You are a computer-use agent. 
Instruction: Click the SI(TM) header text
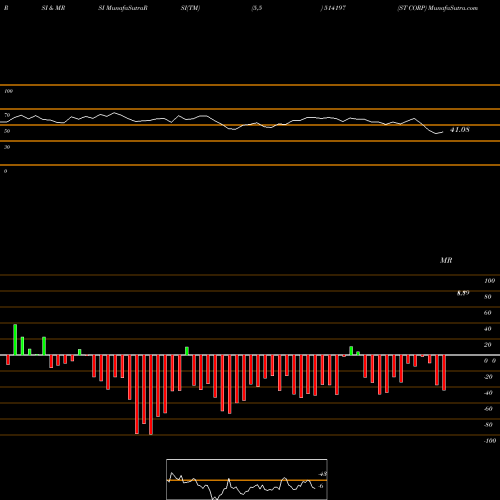(190, 8)
